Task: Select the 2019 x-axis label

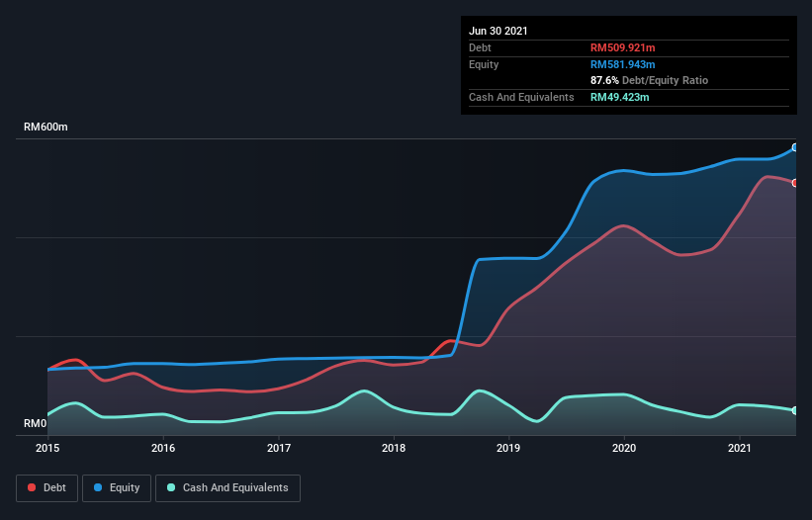Action: click(508, 448)
